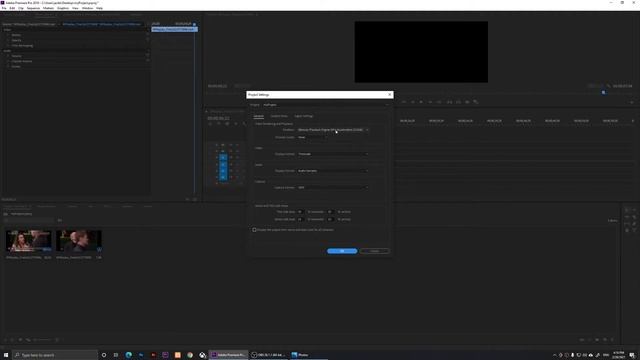Open the View menu

tap(75, 8)
